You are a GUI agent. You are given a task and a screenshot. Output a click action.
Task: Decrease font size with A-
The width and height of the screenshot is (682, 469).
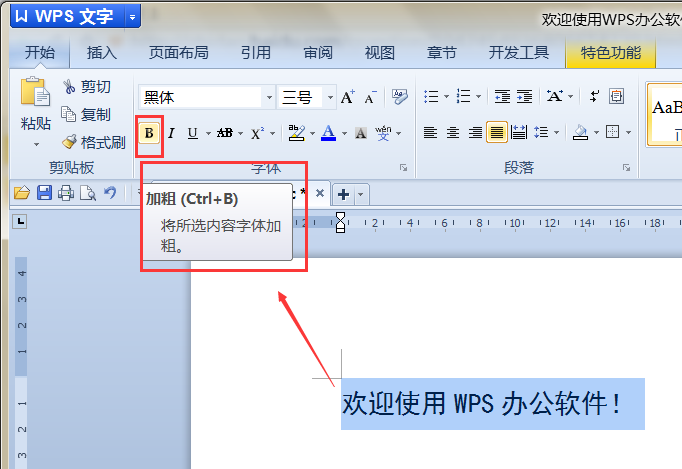[x=370, y=97]
